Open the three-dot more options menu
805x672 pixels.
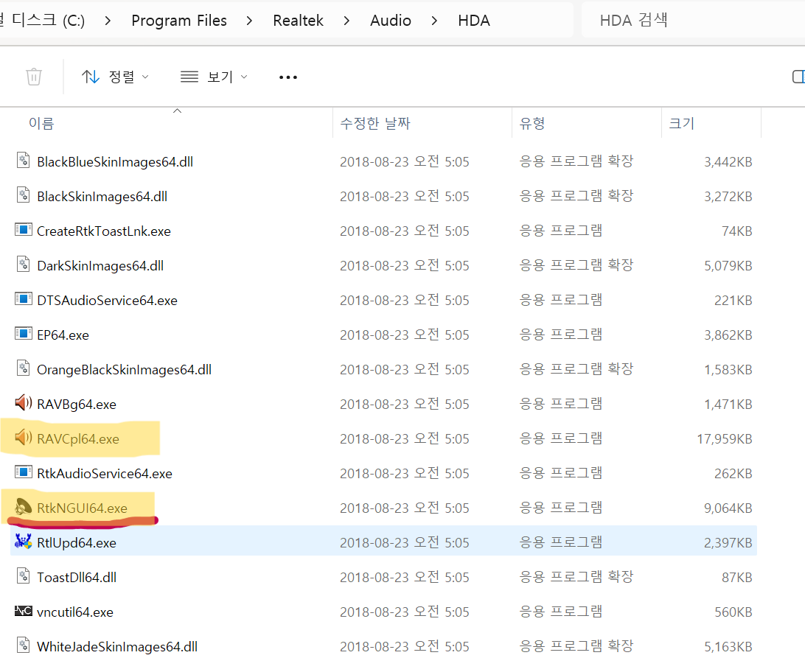point(288,77)
